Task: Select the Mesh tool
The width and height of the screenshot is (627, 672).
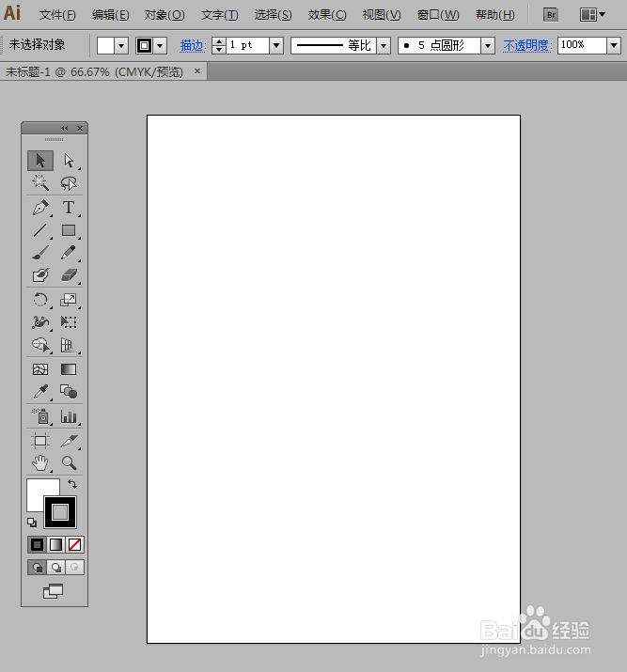Action: [x=40, y=369]
